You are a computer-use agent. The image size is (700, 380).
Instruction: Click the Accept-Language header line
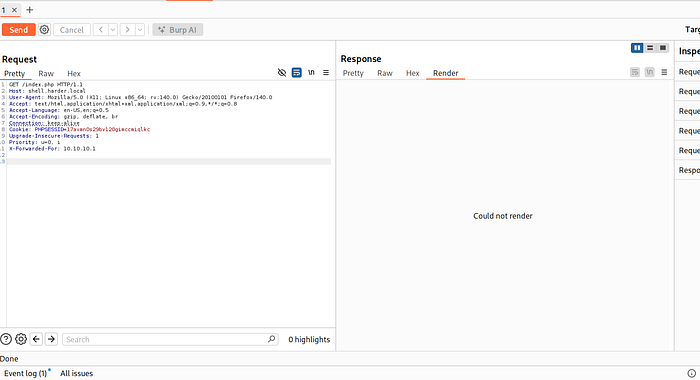point(58,110)
